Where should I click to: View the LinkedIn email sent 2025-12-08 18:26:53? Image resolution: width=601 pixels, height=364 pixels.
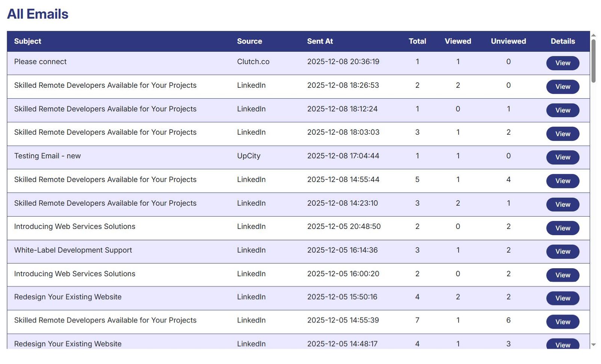[562, 87]
